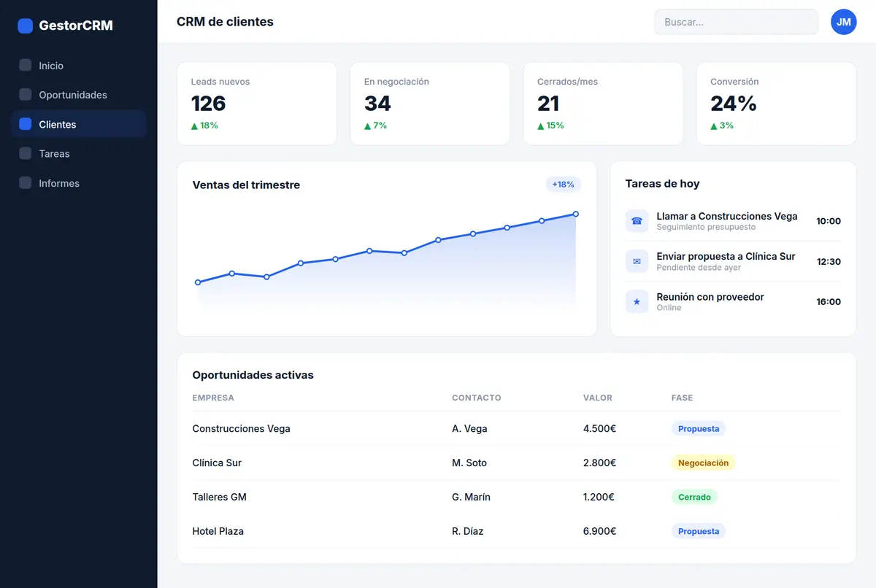Click the first data point on the sales chart
Screen dimensions: 876x588
pyautogui.click(x=198, y=282)
